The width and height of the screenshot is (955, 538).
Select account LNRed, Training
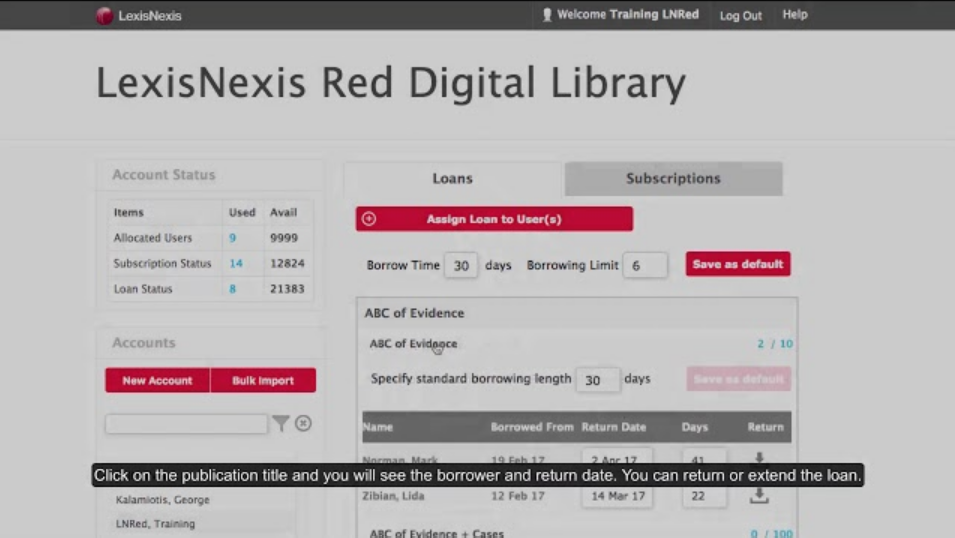click(155, 524)
